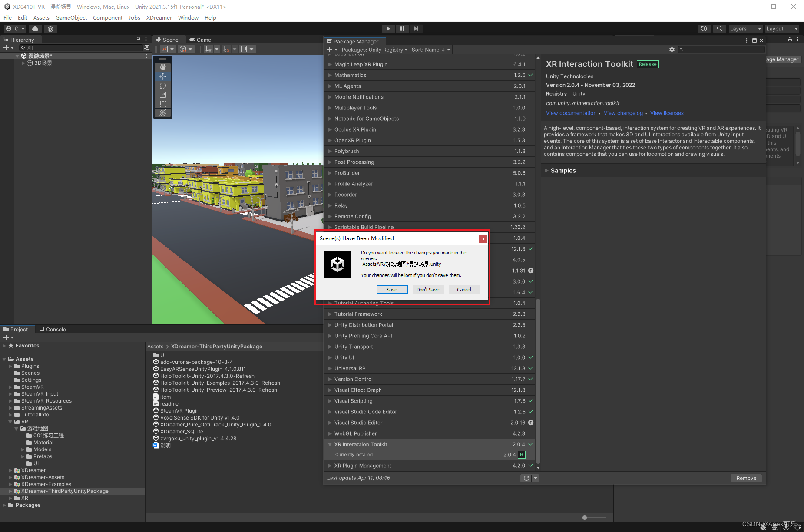
Task: Click Remove for XR Interaction Toolkit
Action: pyautogui.click(x=746, y=478)
